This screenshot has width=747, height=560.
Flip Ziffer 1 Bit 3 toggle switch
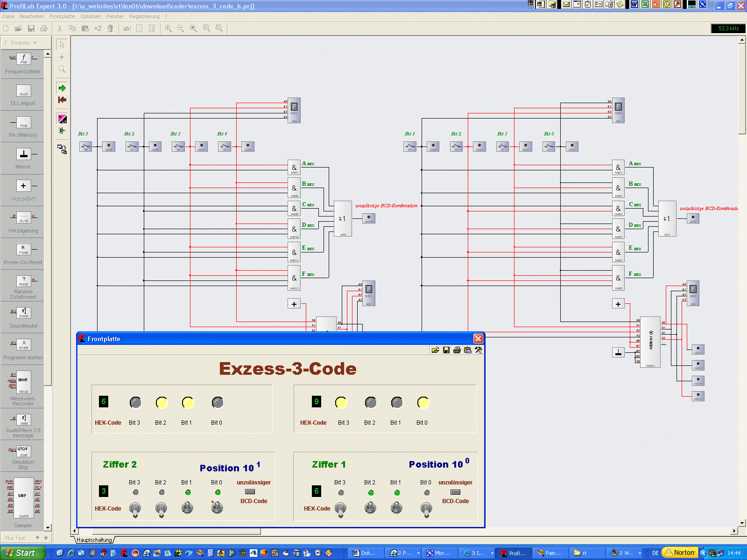[340, 509]
